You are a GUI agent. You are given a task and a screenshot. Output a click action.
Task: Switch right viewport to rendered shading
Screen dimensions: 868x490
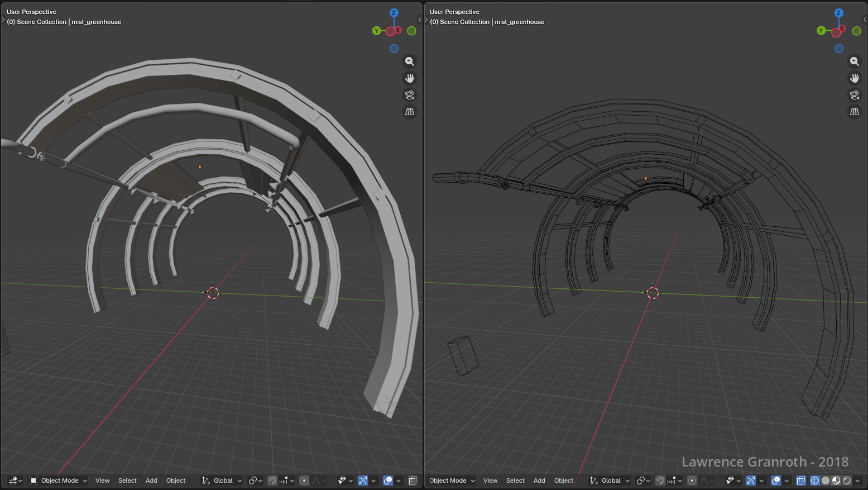(847, 481)
